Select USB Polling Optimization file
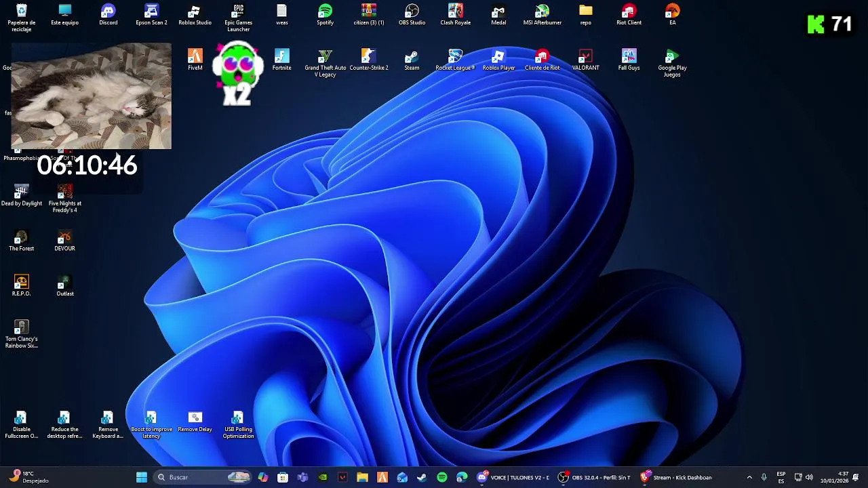The height and width of the screenshot is (488, 868). [238, 425]
